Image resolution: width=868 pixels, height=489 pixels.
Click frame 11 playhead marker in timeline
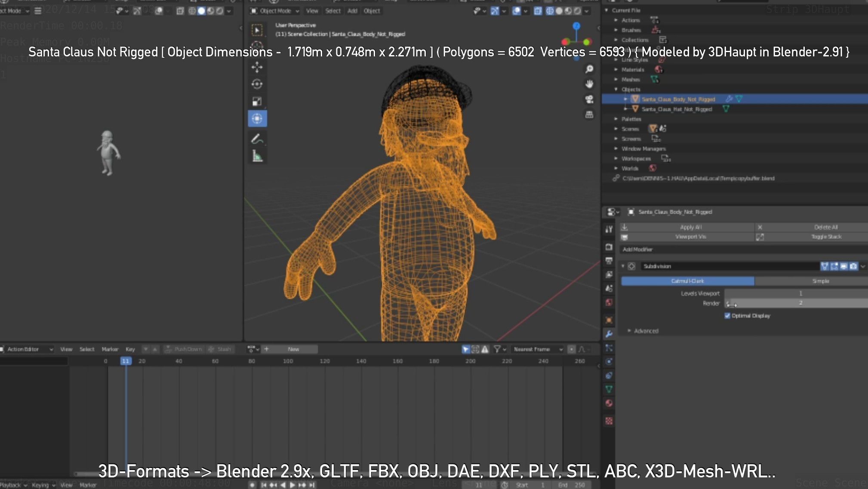[x=126, y=361]
